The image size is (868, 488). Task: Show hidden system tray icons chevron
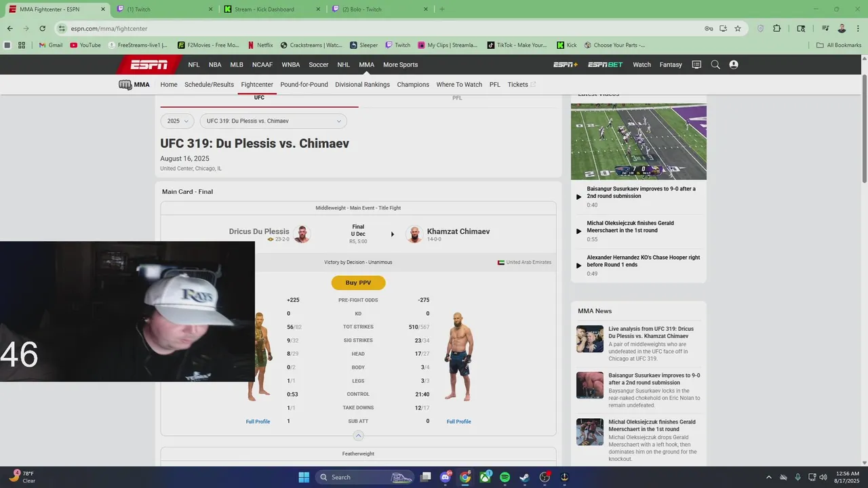[x=768, y=477]
